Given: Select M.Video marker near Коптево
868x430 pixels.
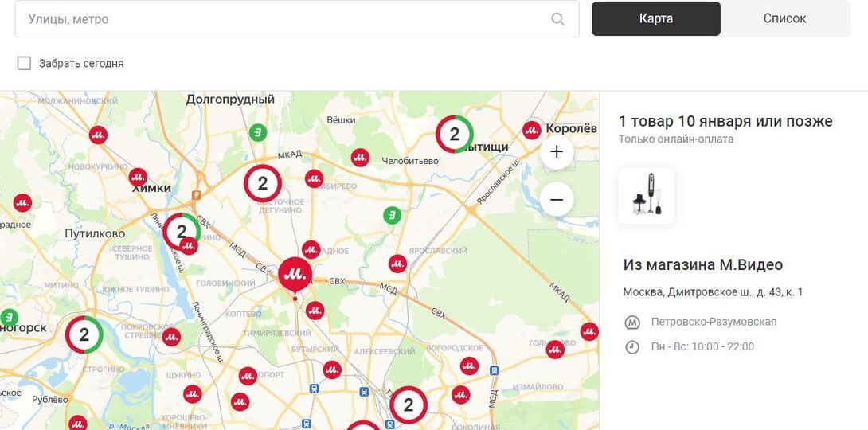Looking at the screenshot, I should click(315, 311).
